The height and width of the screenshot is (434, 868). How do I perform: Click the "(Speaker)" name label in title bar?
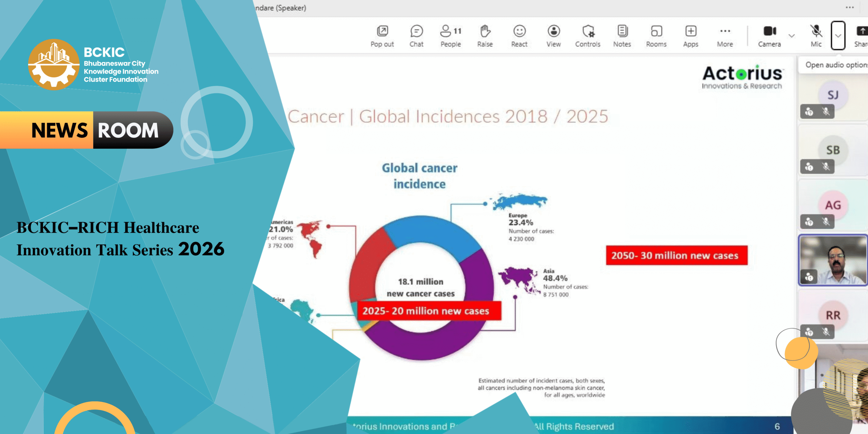[x=291, y=8]
